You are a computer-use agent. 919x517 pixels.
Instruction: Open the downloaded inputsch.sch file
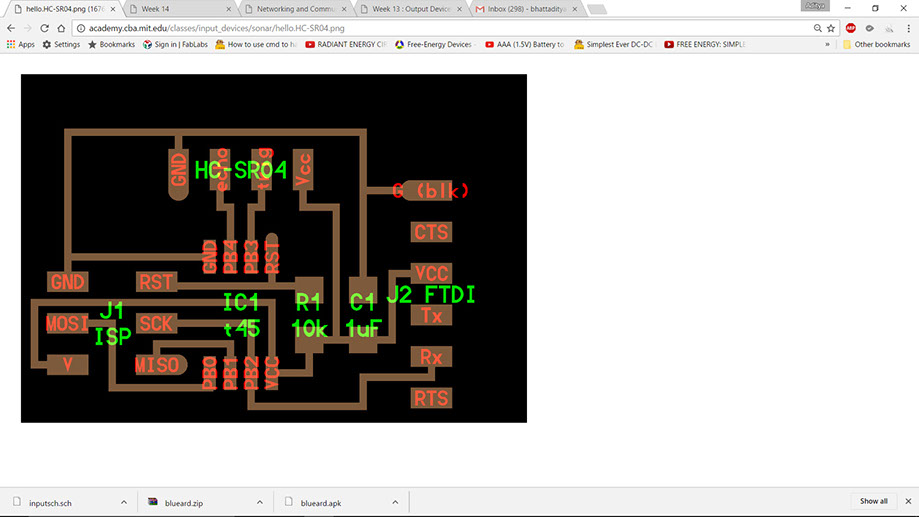point(59,503)
